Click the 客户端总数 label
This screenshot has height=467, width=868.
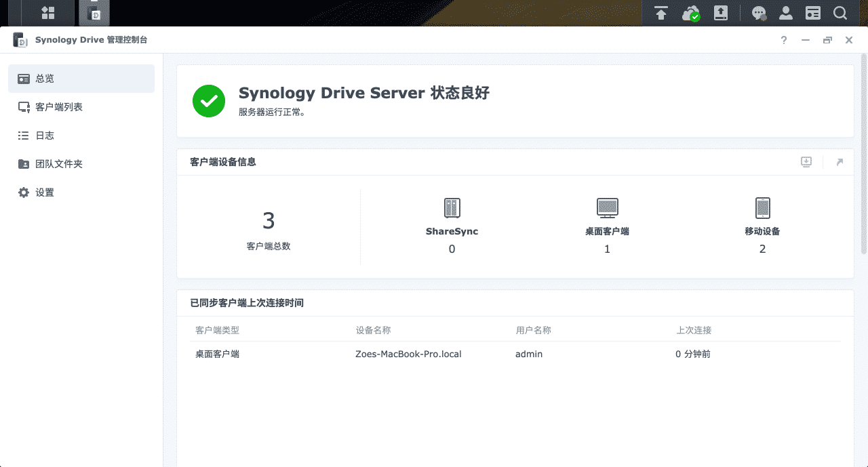tap(269, 247)
